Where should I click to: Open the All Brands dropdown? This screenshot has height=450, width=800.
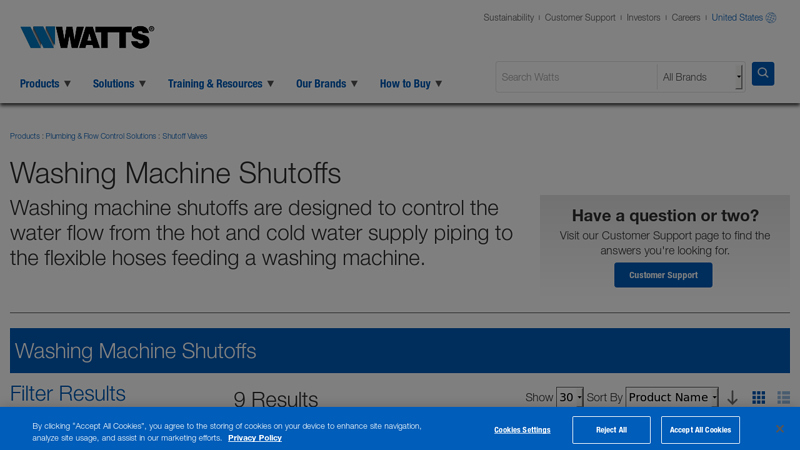701,77
